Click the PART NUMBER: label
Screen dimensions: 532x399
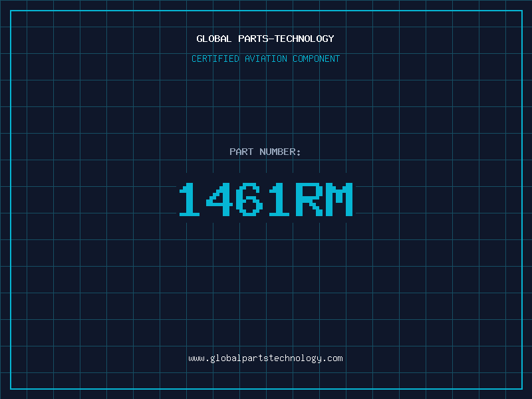(x=265, y=152)
